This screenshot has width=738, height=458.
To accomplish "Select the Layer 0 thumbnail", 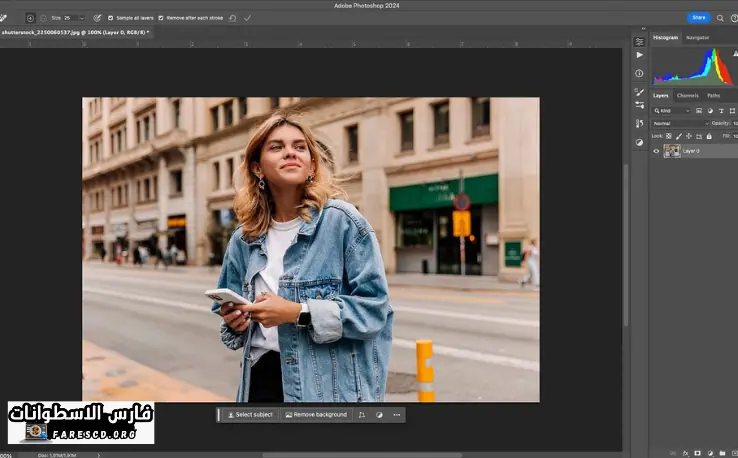I will click(x=672, y=151).
